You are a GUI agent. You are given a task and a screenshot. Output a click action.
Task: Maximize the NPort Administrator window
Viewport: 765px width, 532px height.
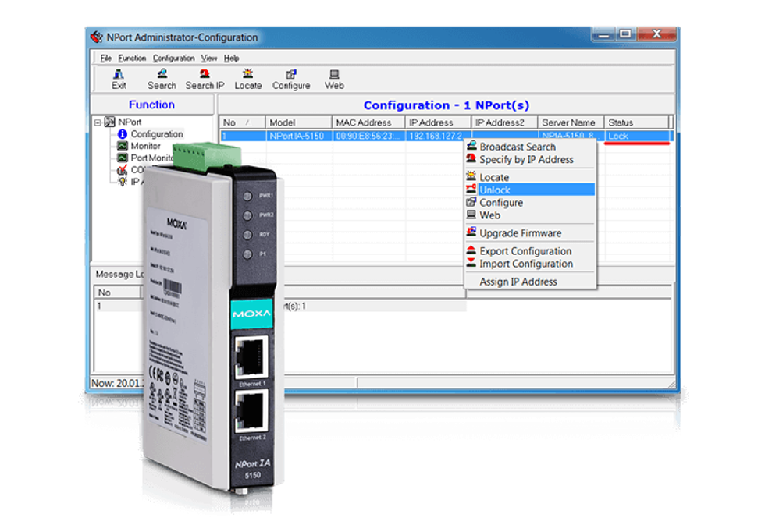[x=626, y=34]
